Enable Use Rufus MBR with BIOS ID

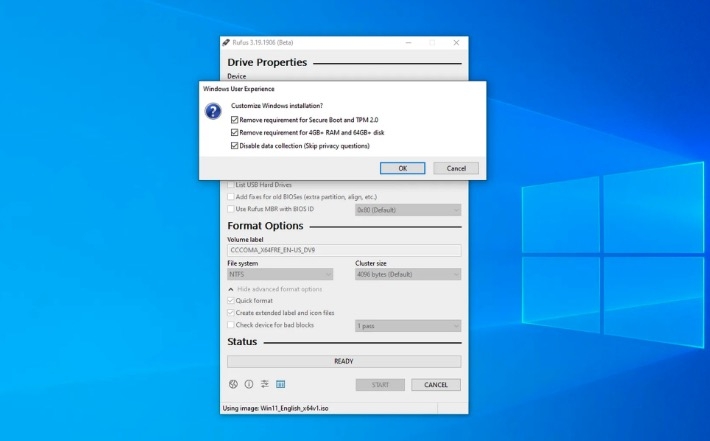point(231,209)
